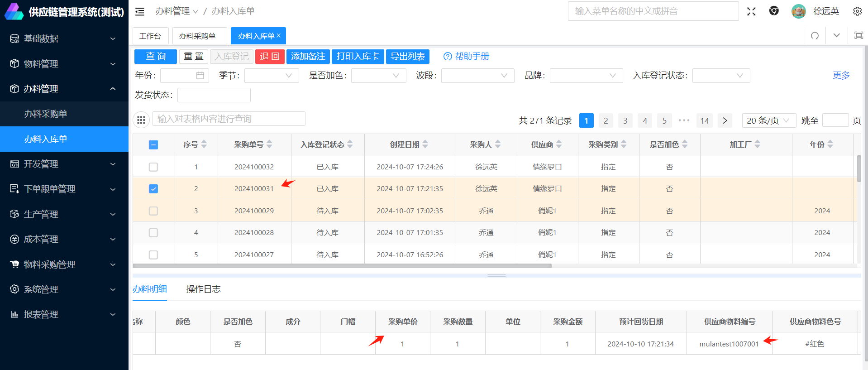Image resolution: width=868 pixels, height=370 pixels.
Task: Toggle the select-all header checkbox
Action: pyautogui.click(x=153, y=145)
